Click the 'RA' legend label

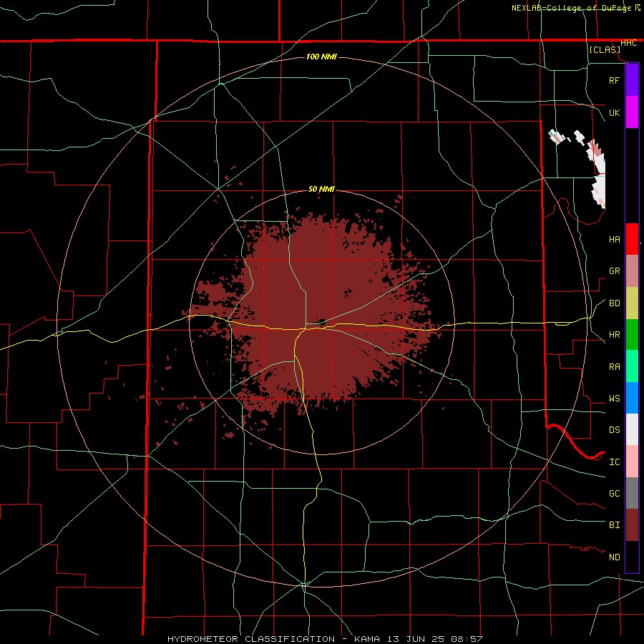coord(614,367)
